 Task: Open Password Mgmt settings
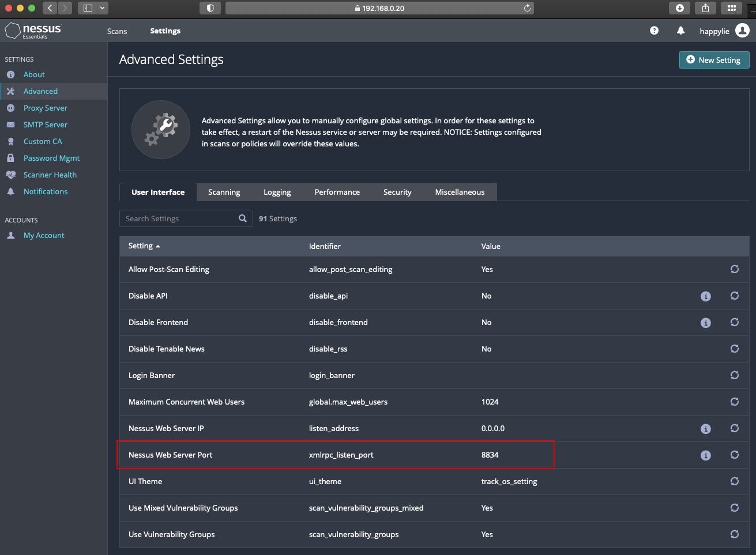[x=51, y=158]
